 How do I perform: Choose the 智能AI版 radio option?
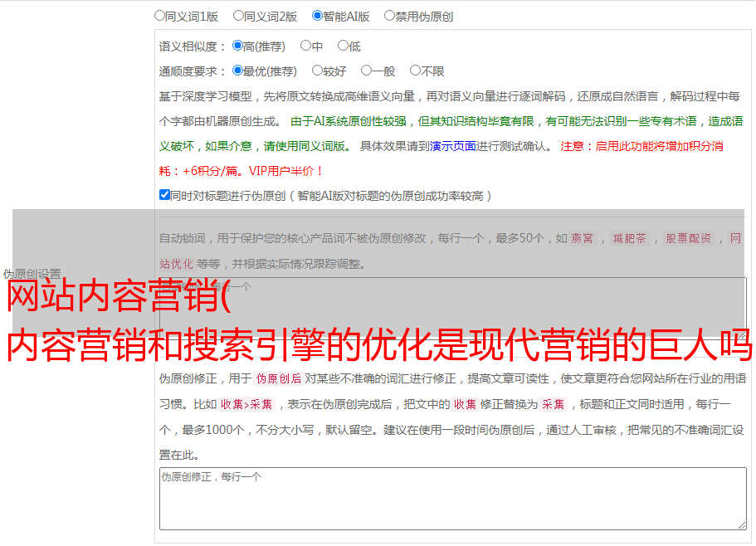317,16
